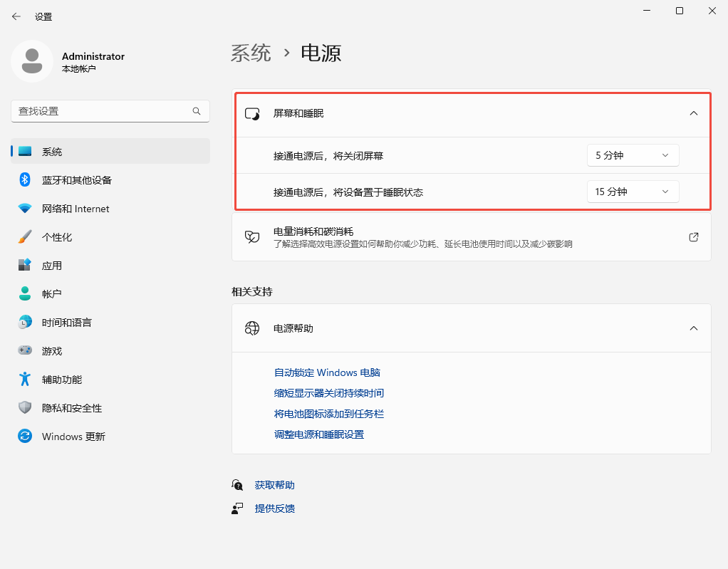The height and width of the screenshot is (569, 728).
Task: Maximize the 设置 window
Action: click(680, 10)
